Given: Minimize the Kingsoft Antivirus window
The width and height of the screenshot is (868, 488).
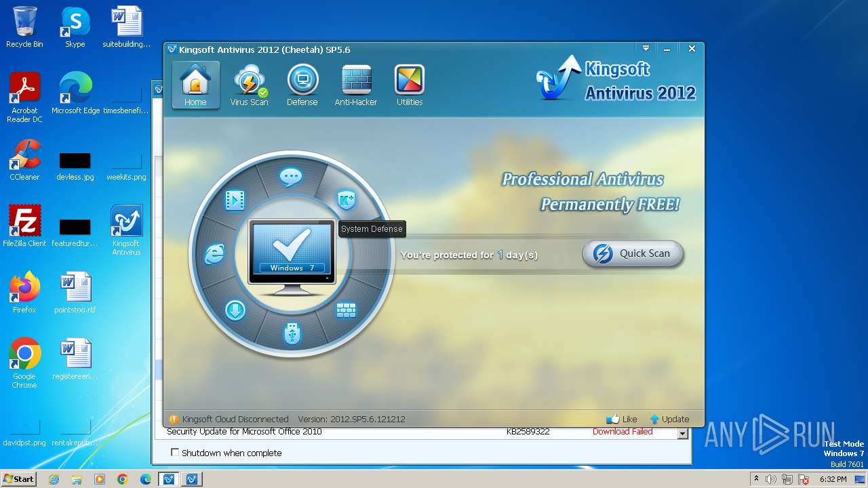Looking at the screenshot, I should (x=667, y=49).
